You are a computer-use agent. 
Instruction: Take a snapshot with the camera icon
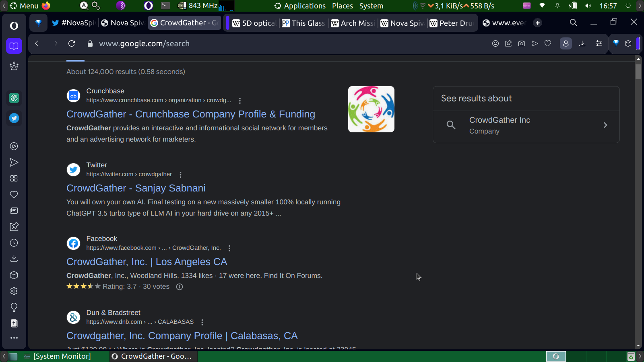(522, 43)
